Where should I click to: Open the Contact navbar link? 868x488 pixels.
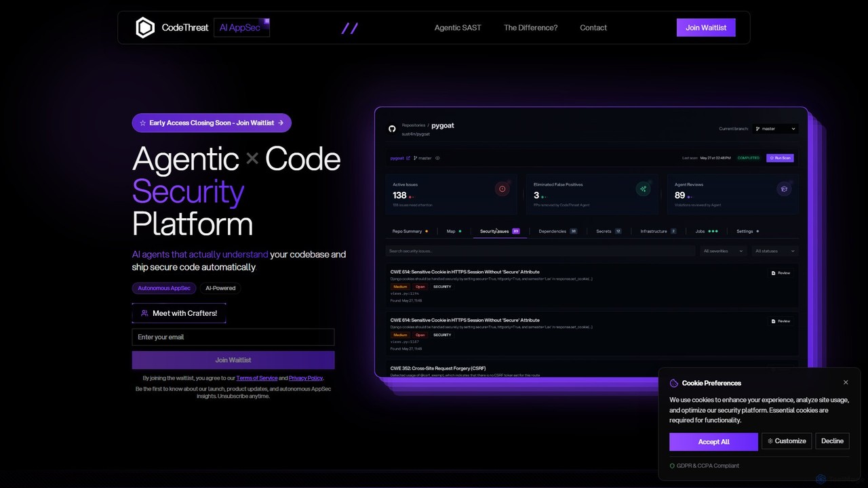593,28
